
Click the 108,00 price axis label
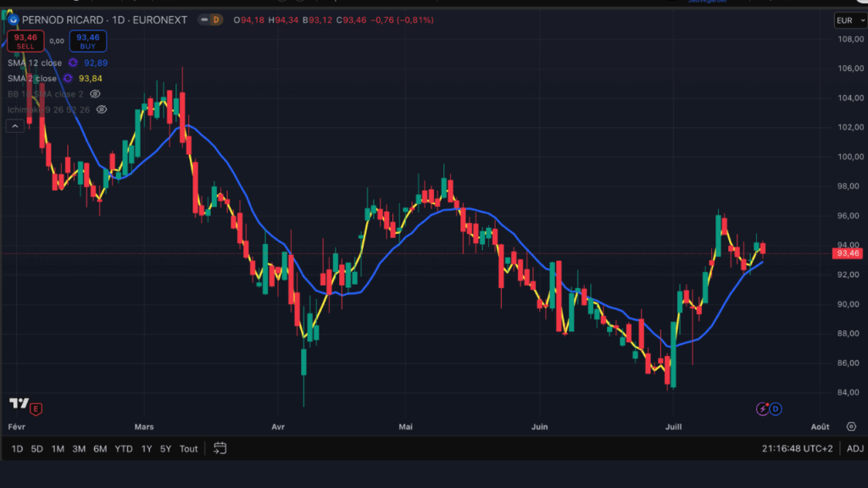pos(851,39)
